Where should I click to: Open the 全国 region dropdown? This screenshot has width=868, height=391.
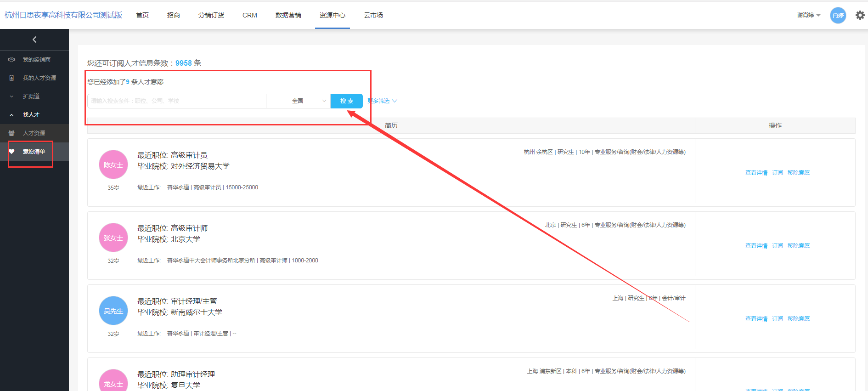[298, 101]
